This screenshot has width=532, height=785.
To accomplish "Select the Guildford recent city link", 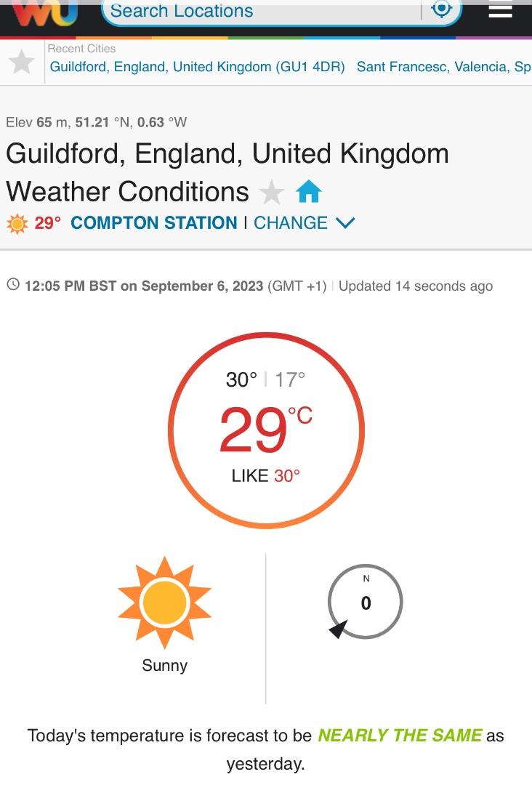I will coord(197,67).
